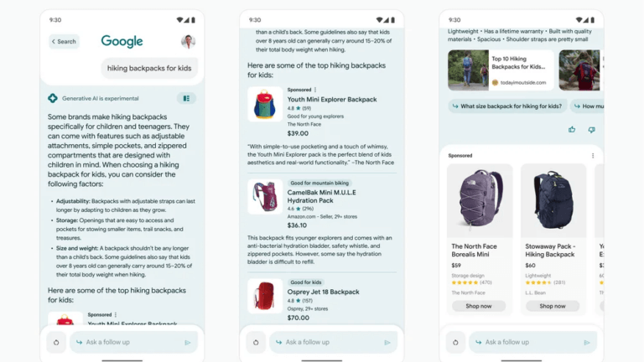This screenshot has height=362, width=644.
Task: Click the thumbs up feedback icon
Action: tap(572, 130)
